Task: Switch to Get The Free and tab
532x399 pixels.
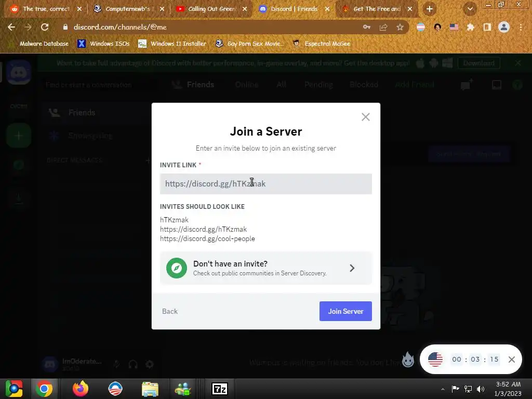Action: pyautogui.click(x=377, y=9)
